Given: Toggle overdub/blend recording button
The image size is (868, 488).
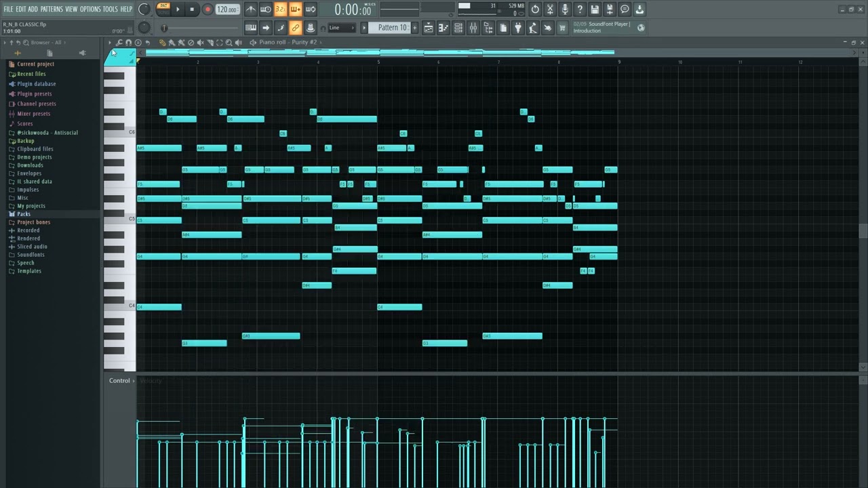Looking at the screenshot, I should 295,9.
